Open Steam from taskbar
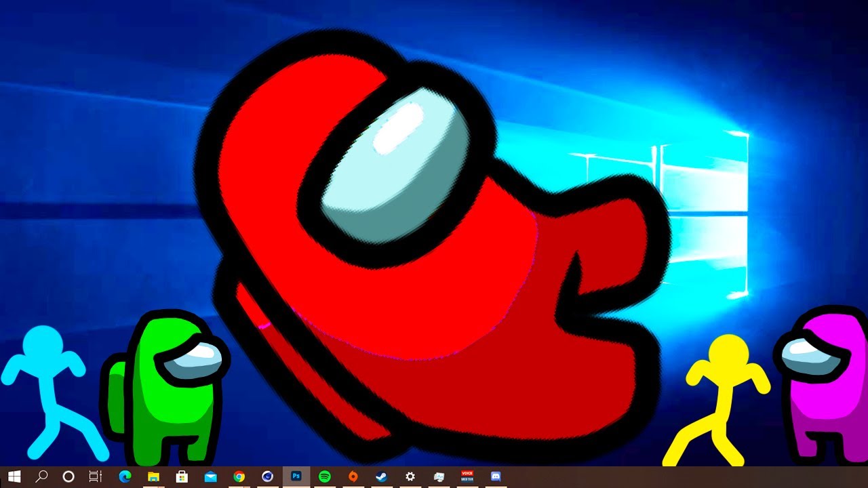The image size is (868, 488). (x=382, y=476)
